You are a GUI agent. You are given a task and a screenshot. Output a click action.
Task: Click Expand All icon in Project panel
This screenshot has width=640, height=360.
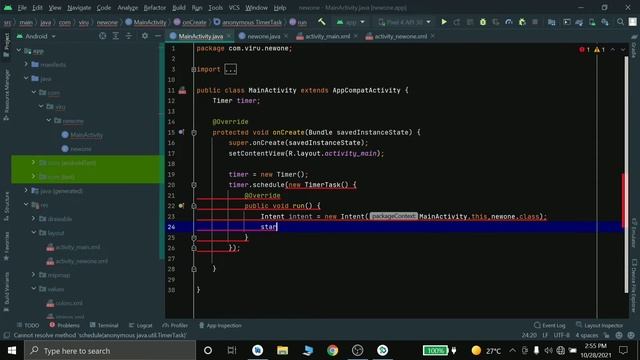(116, 36)
